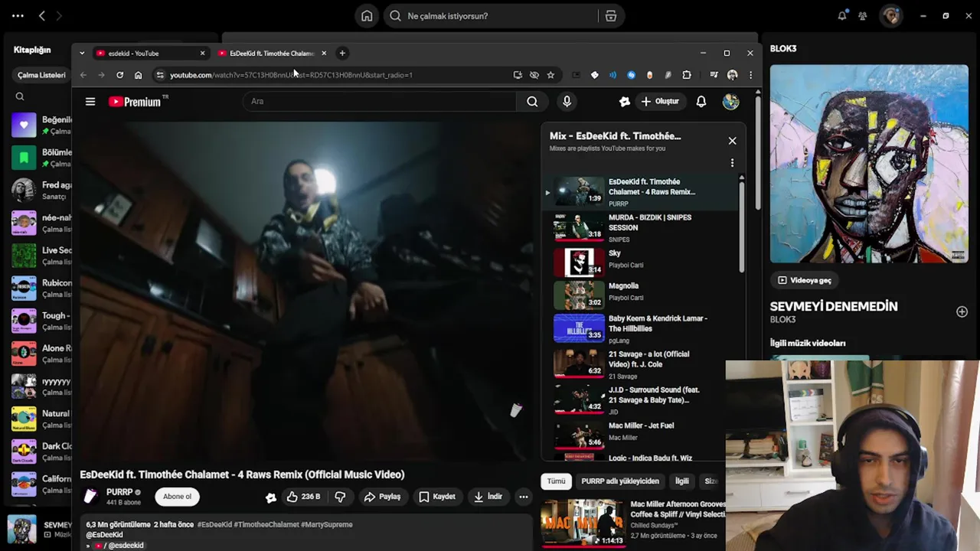The image size is (980, 551).
Task: Open Spotify friends activity icon
Action: point(863,15)
